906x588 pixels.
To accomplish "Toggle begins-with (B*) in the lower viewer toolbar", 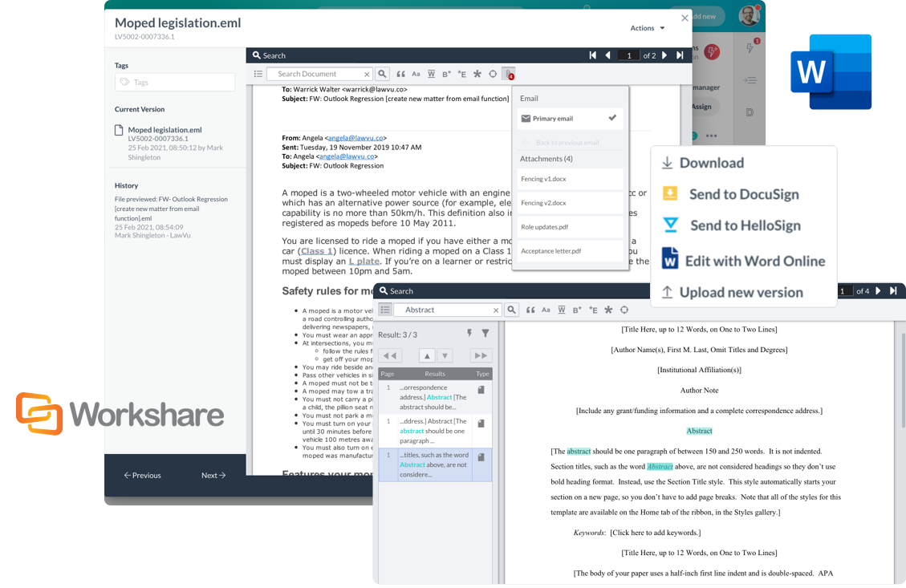I will (x=577, y=310).
